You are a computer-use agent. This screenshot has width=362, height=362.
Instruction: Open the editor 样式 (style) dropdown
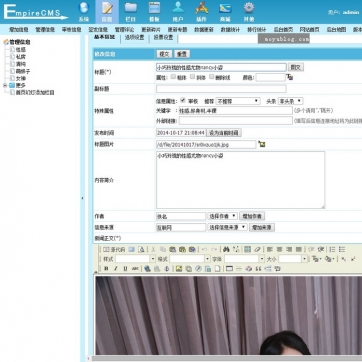tap(135, 259)
